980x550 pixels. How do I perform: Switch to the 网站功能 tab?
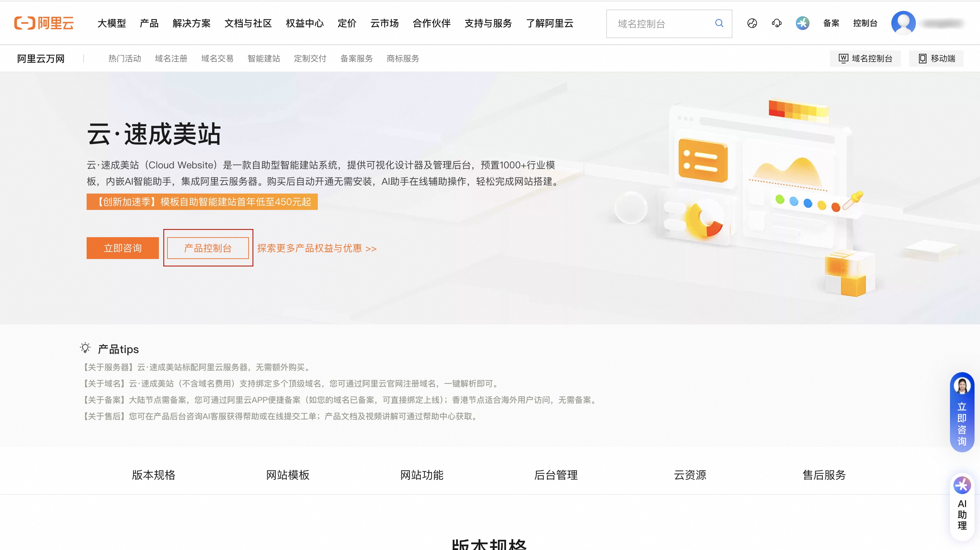pos(421,475)
